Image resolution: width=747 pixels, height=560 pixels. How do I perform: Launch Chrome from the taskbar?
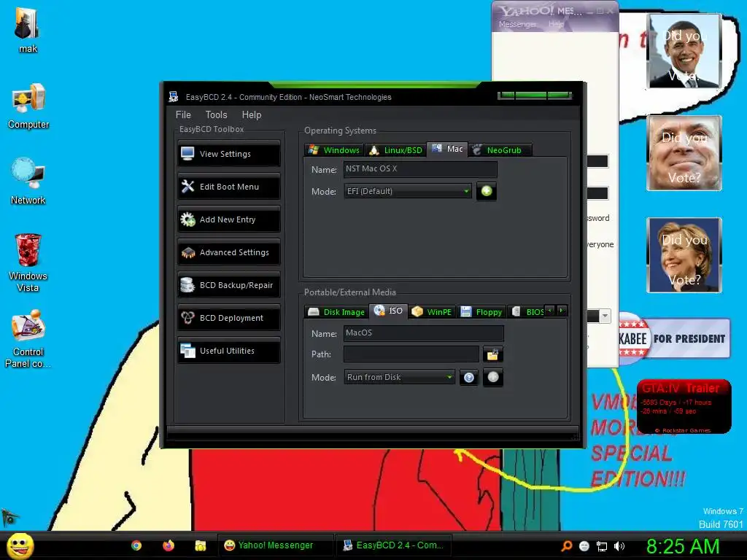click(x=136, y=545)
